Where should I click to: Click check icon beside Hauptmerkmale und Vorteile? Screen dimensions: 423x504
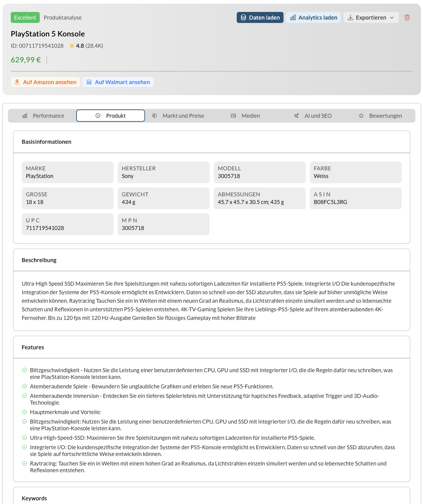(x=24, y=412)
